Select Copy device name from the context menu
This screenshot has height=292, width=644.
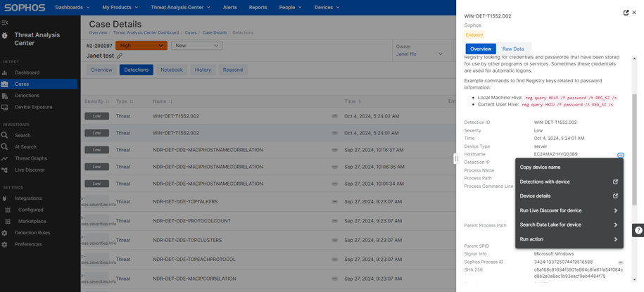point(540,167)
